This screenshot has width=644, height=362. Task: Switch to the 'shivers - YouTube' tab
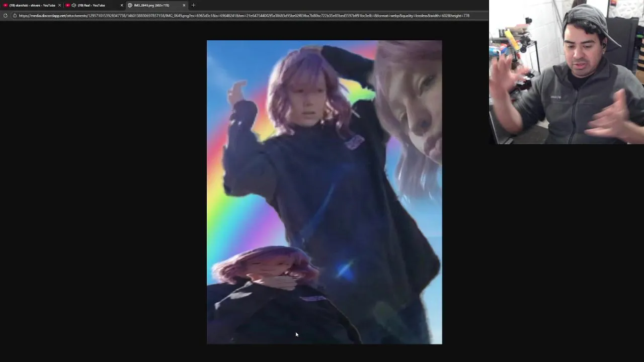[31, 5]
